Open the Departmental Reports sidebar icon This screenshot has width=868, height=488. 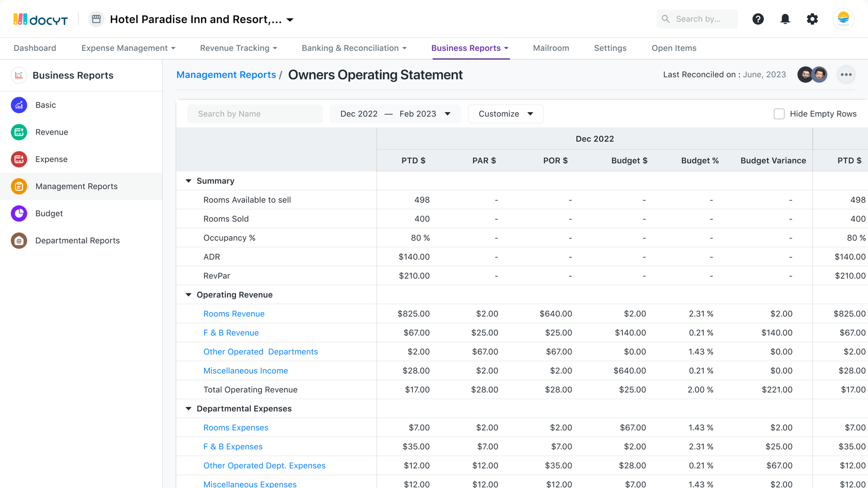[x=19, y=240]
